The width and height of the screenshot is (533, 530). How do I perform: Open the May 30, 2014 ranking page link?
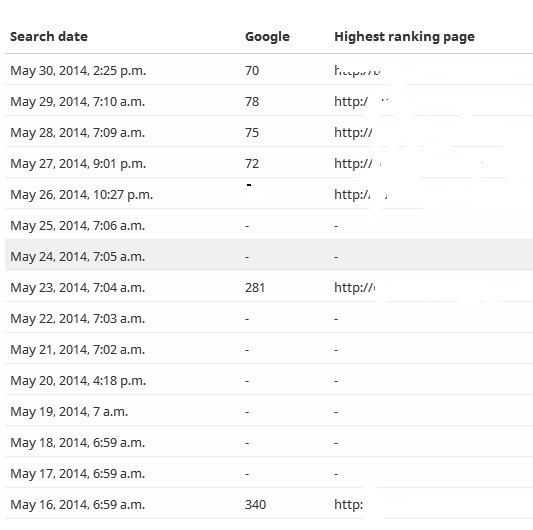click(x=357, y=71)
